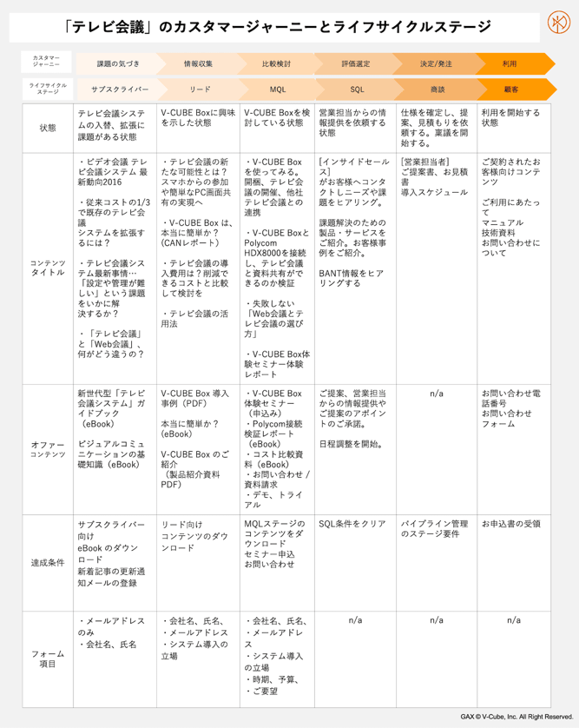This screenshot has width=579, height=728.
Task: Click the ライフサイクルステージ row label
Action: pos(48,89)
